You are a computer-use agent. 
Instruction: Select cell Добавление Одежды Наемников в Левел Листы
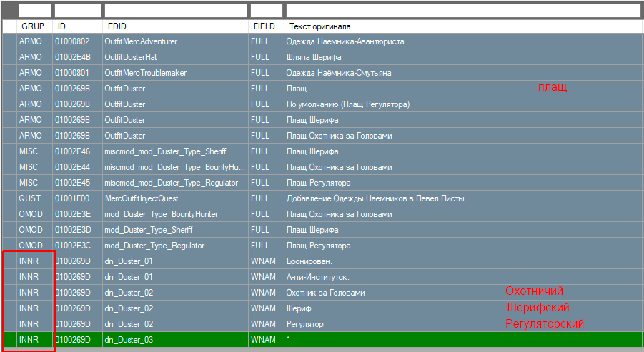463,198
